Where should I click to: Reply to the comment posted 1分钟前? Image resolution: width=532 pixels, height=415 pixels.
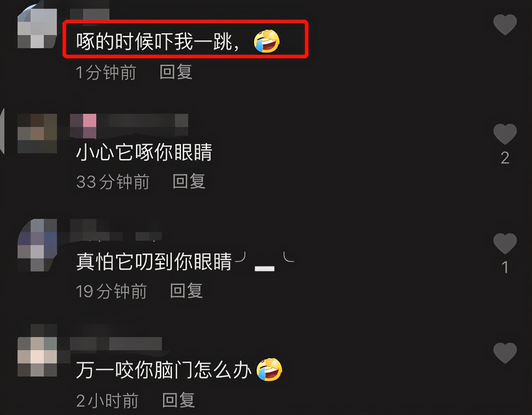pyautogui.click(x=176, y=72)
